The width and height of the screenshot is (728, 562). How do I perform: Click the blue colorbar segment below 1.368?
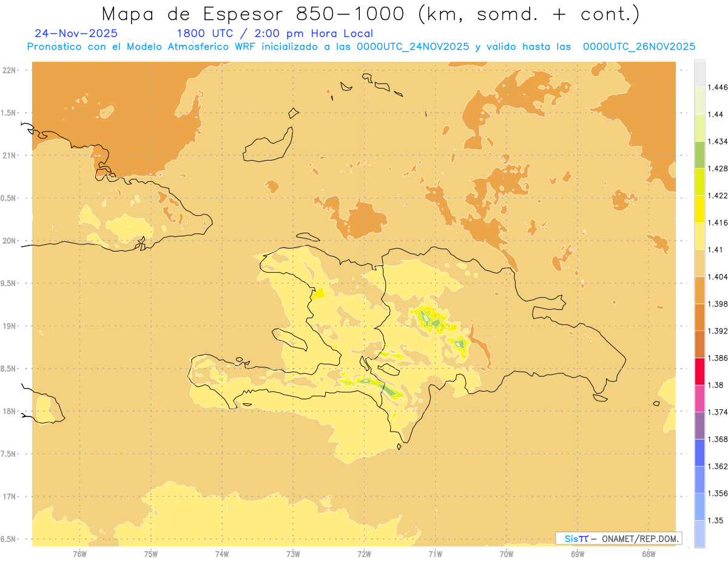tap(699, 452)
